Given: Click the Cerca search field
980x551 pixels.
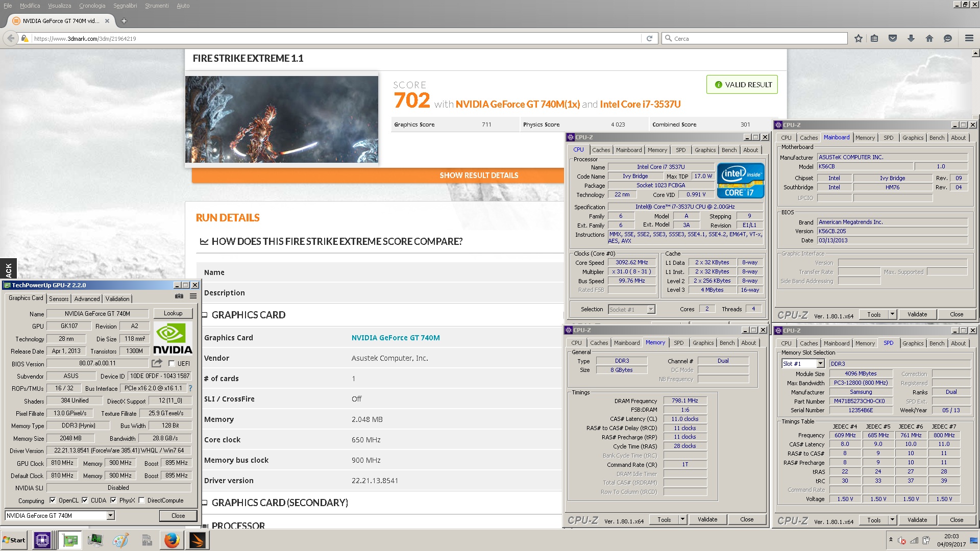Looking at the screenshot, I should [x=755, y=38].
